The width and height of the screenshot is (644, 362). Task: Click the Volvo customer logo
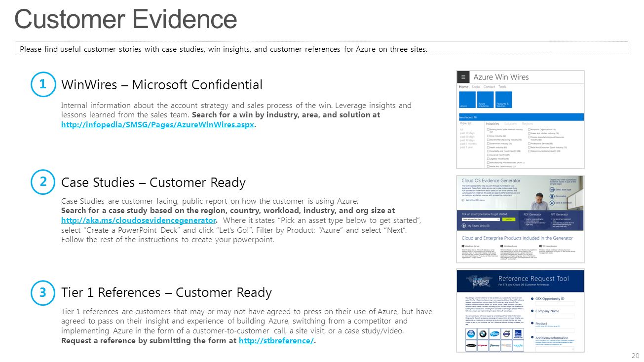pyautogui.click(x=506, y=334)
